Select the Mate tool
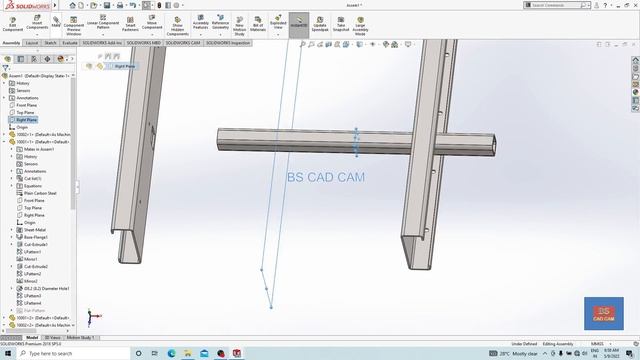Screen dimensions: 640x360 click(x=56, y=22)
